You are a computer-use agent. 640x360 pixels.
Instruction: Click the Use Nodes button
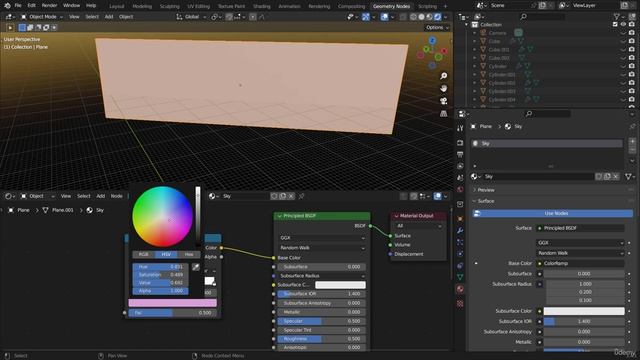click(x=553, y=213)
